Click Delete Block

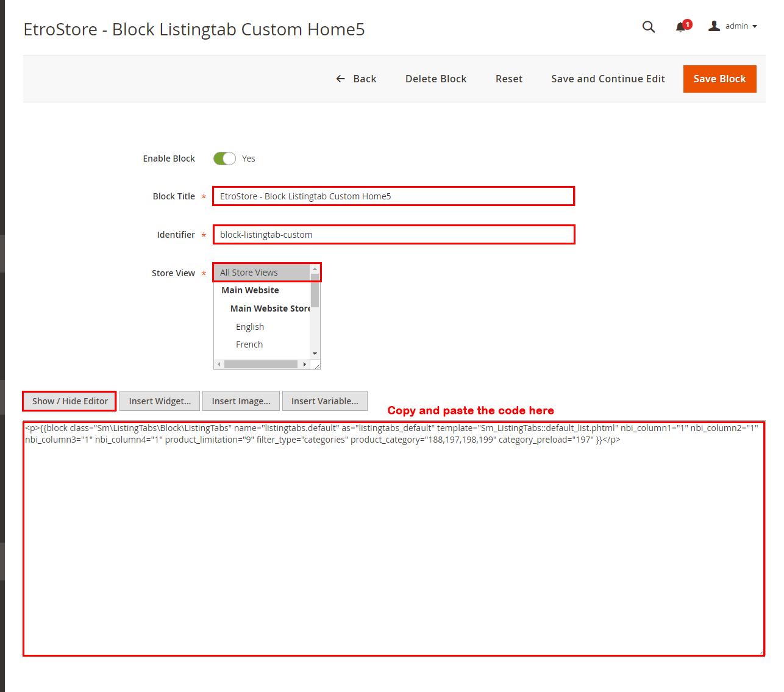436,79
